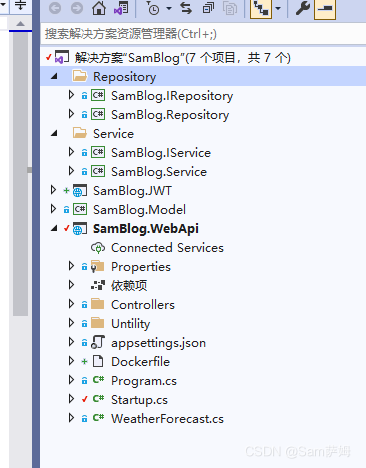366x468 pixels.
Task: Open the Connected Services node
Action: coord(167,248)
